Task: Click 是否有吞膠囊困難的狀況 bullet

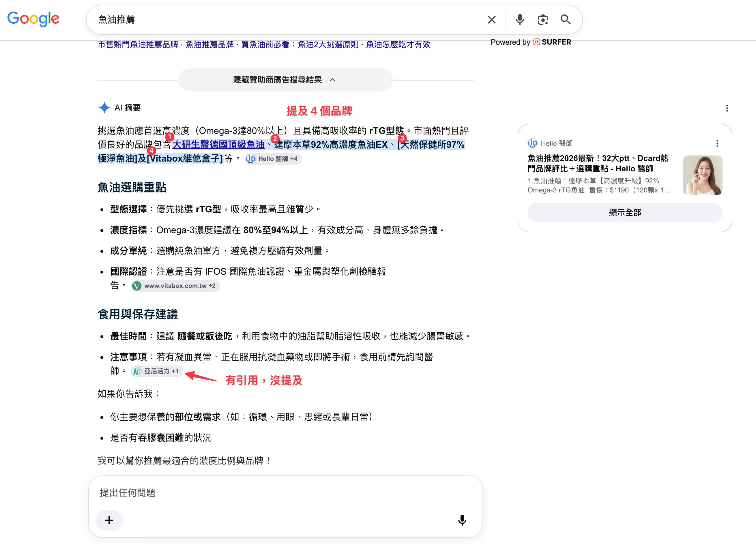Action: (161, 438)
